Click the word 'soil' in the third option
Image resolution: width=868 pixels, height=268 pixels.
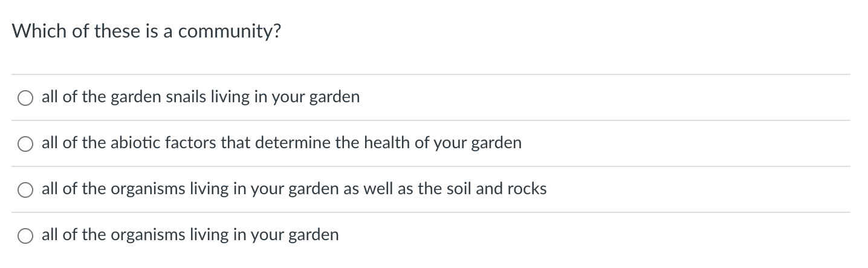[459, 189]
